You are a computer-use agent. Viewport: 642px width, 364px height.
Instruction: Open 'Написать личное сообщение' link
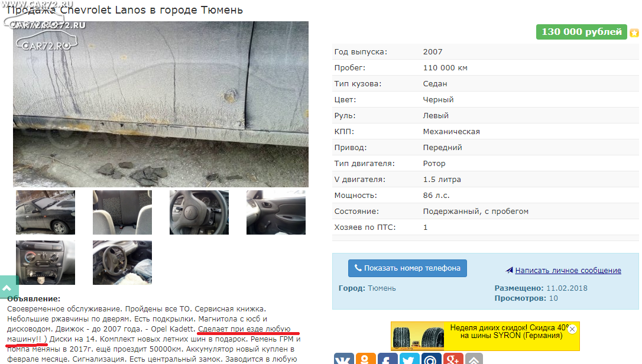coord(568,270)
